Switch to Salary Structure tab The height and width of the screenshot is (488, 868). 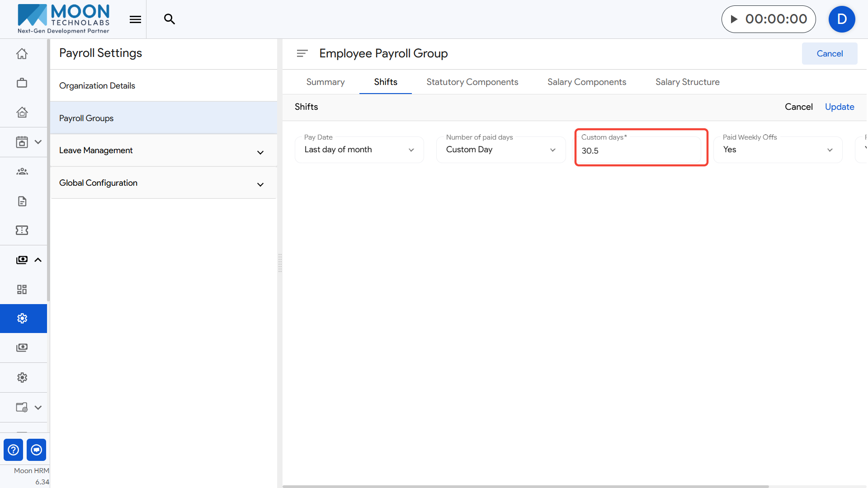coord(687,82)
